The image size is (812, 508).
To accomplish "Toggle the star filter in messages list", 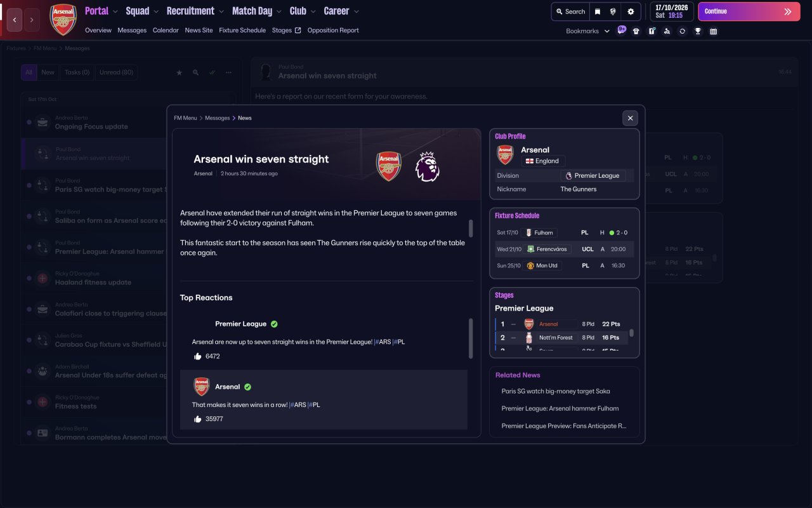I will 179,72.
